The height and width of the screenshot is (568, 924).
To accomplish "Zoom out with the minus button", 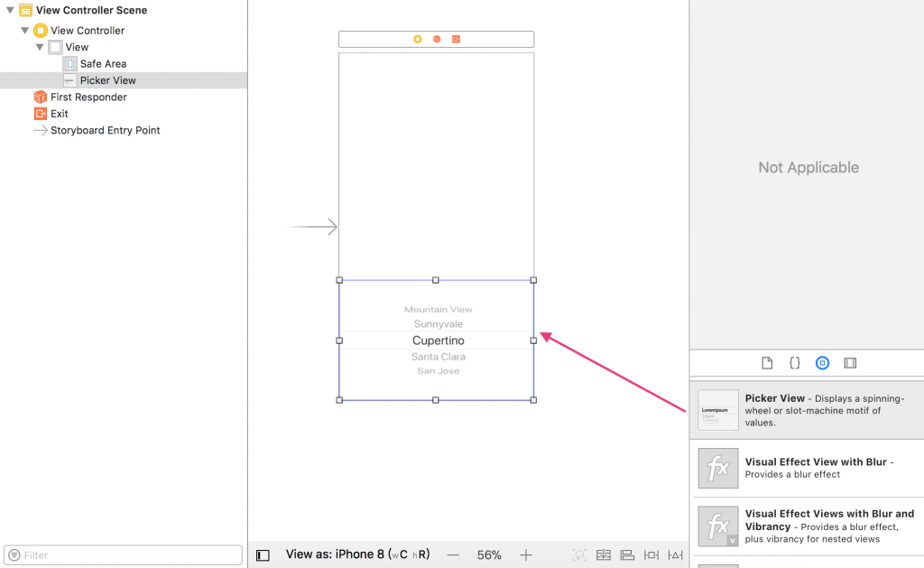I will tap(453, 555).
